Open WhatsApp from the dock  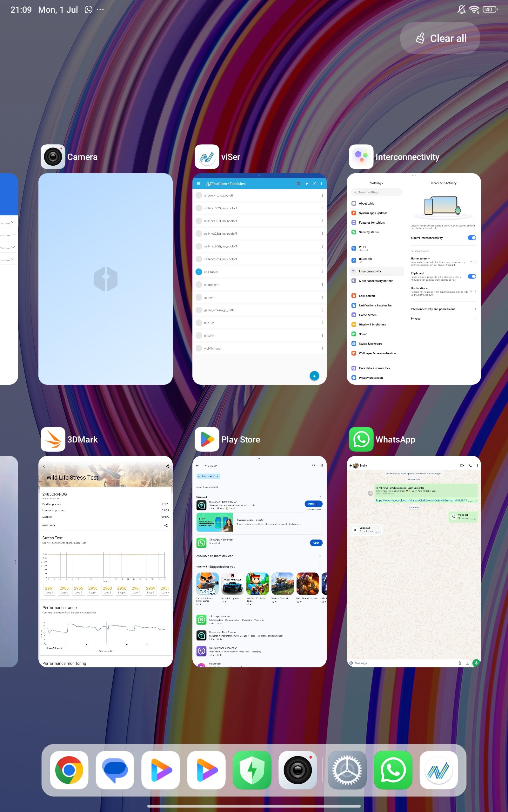(x=393, y=770)
